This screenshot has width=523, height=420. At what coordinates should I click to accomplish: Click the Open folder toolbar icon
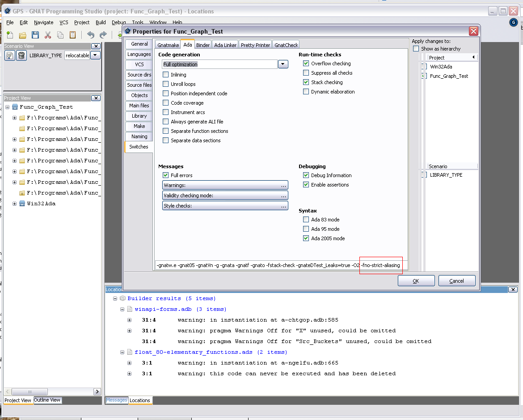[22, 35]
